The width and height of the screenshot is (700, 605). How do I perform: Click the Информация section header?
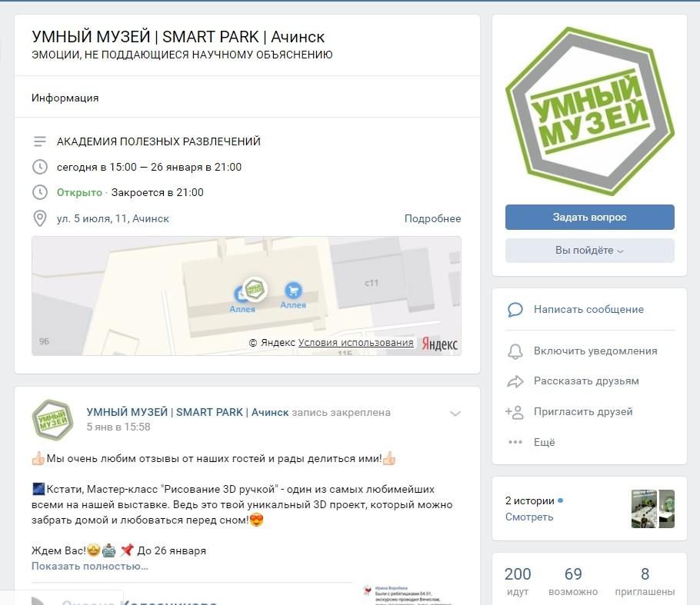coord(65,98)
